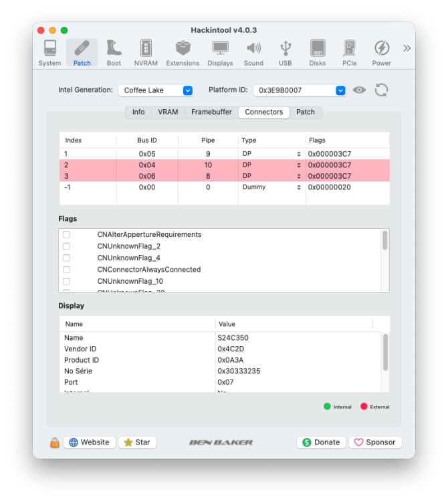Viewport: 448px width, 502px height.
Task: Click the Pipe column header
Action: click(208, 141)
